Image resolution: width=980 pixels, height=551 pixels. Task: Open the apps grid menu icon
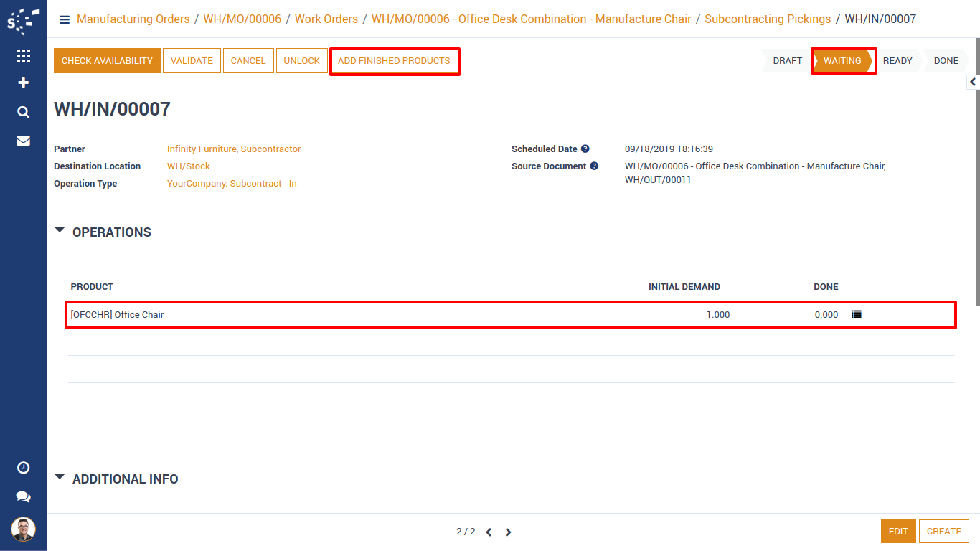(x=23, y=56)
